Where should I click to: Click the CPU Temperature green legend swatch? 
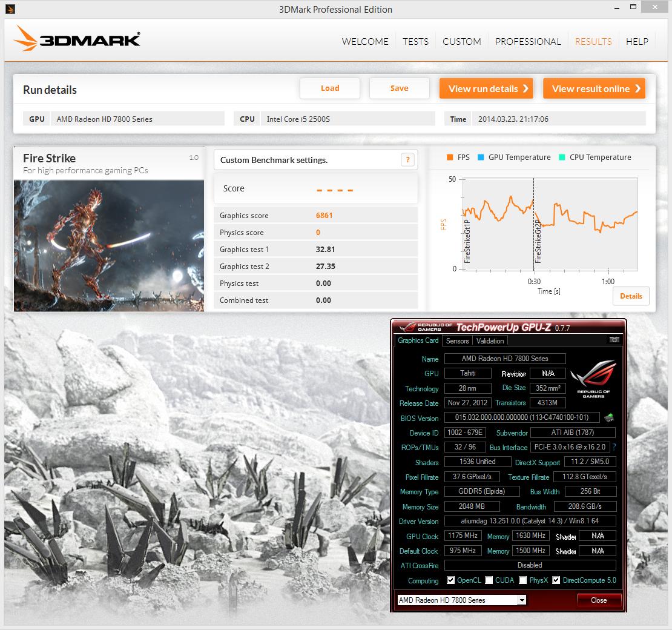[562, 157]
